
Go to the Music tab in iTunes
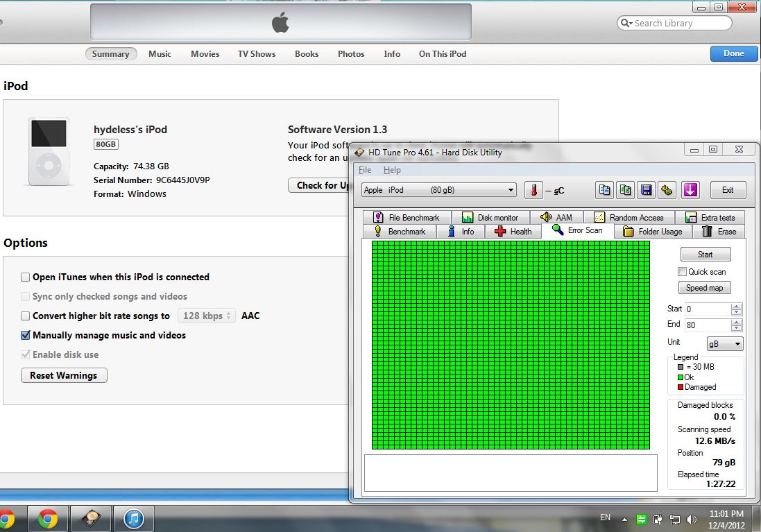click(160, 54)
